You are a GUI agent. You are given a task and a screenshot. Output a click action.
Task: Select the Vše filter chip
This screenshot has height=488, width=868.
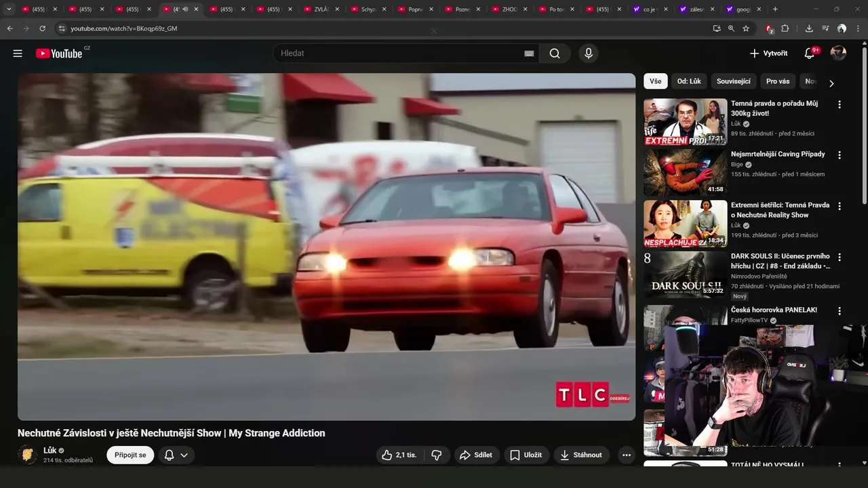655,81
